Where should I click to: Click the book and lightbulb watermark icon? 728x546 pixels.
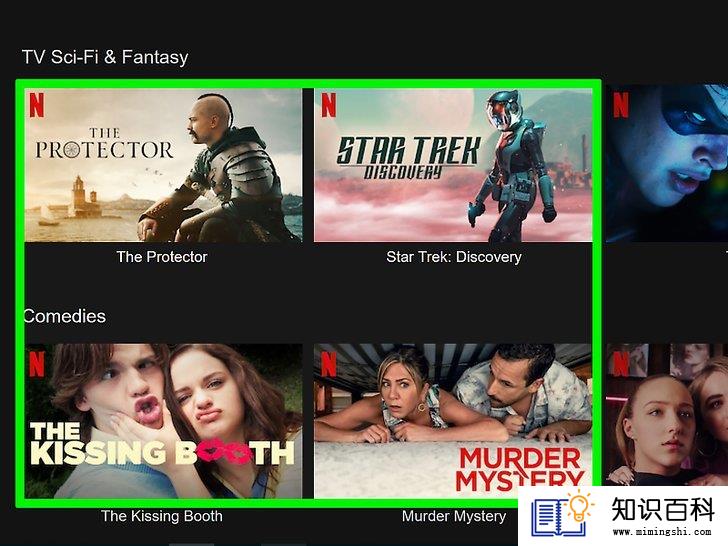562,514
